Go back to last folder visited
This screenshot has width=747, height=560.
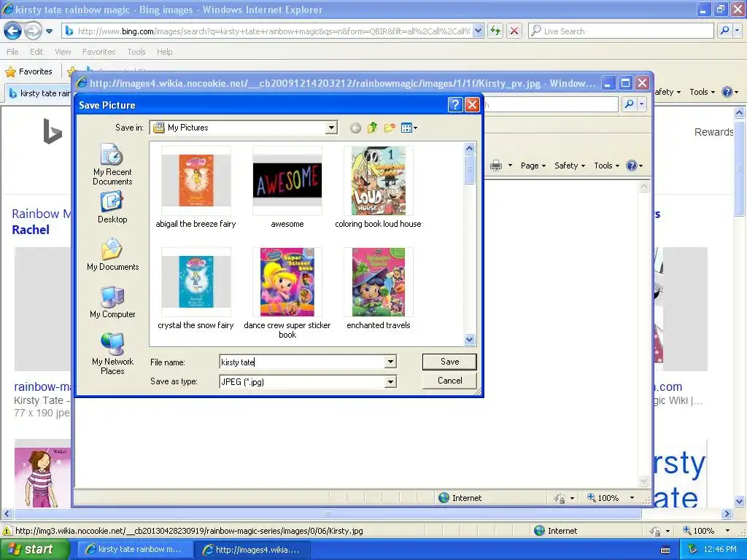coord(355,128)
